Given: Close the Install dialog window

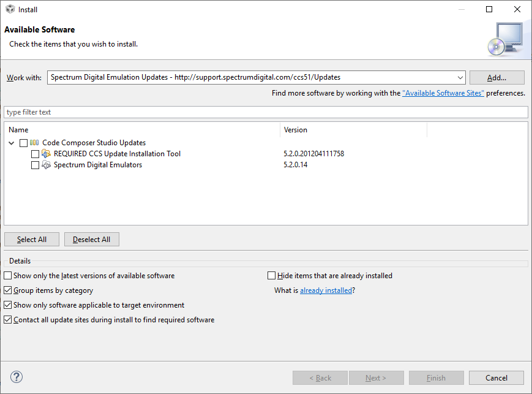Looking at the screenshot, I should coord(517,9).
